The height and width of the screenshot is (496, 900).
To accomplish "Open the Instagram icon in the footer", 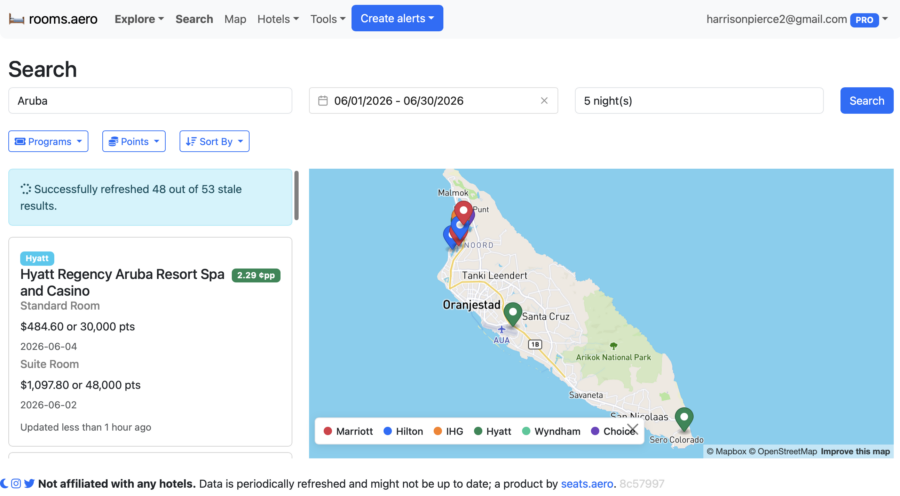I will click(x=16, y=483).
